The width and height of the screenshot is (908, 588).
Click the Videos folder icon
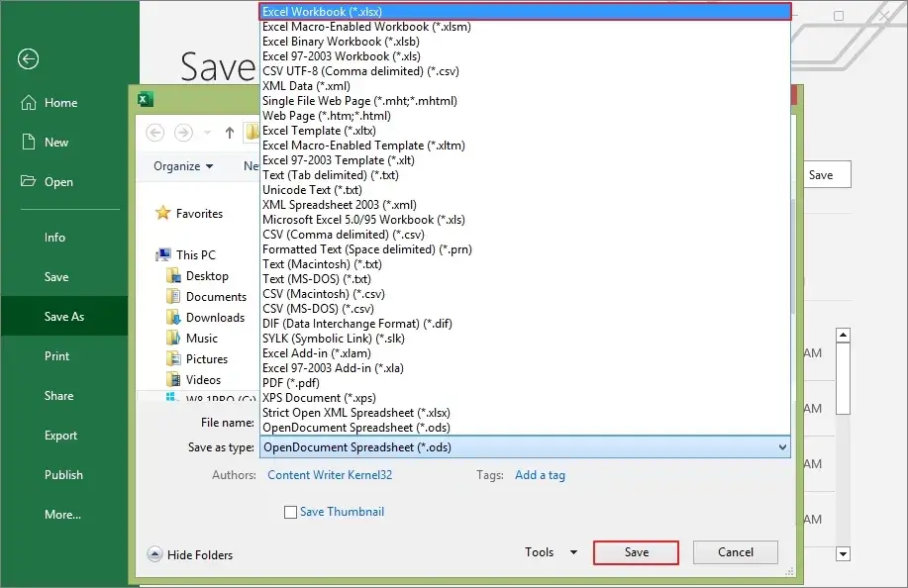pos(173,380)
